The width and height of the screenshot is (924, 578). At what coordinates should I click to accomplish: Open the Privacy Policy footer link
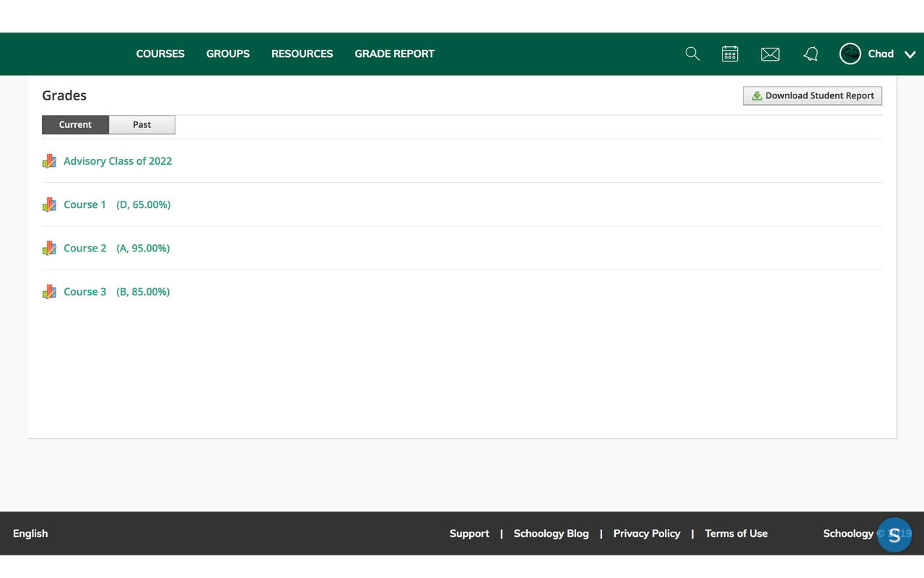click(x=647, y=533)
